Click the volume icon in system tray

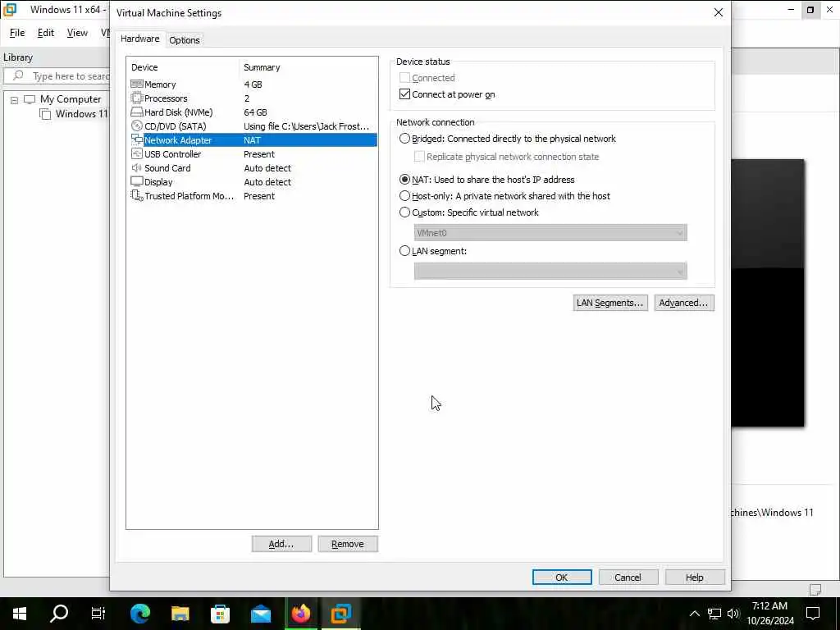pos(733,614)
